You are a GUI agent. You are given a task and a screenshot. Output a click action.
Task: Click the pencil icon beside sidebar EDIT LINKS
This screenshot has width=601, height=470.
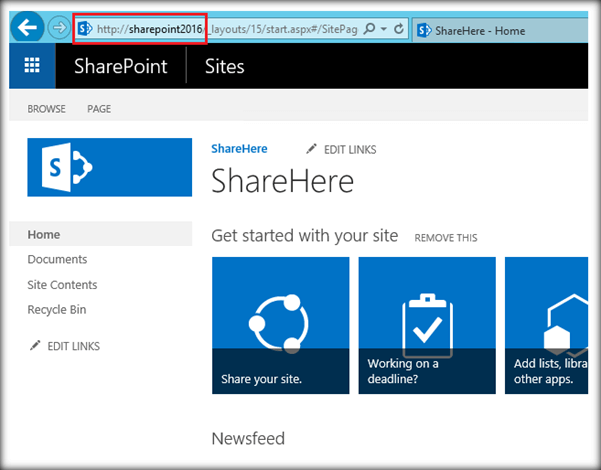pyautogui.click(x=35, y=345)
